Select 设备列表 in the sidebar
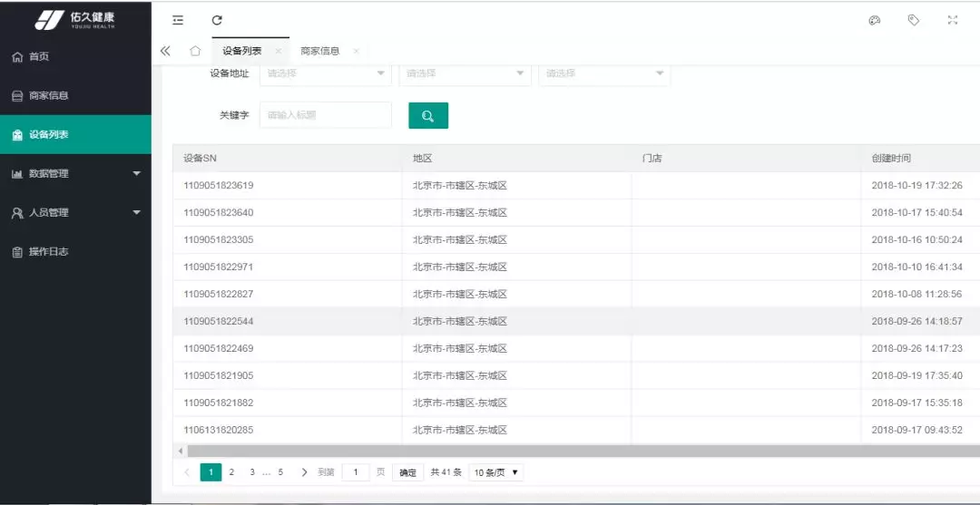The image size is (980, 505). pyautogui.click(x=75, y=134)
